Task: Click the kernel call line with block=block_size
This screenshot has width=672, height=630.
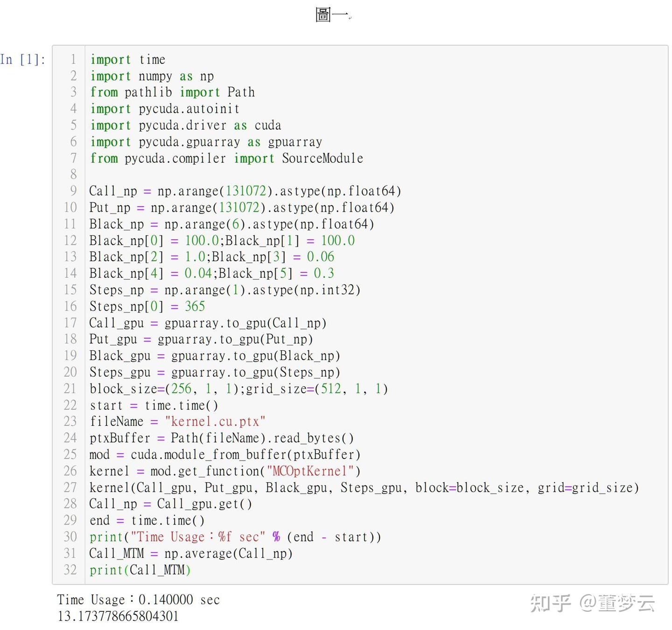Action: 364,488
